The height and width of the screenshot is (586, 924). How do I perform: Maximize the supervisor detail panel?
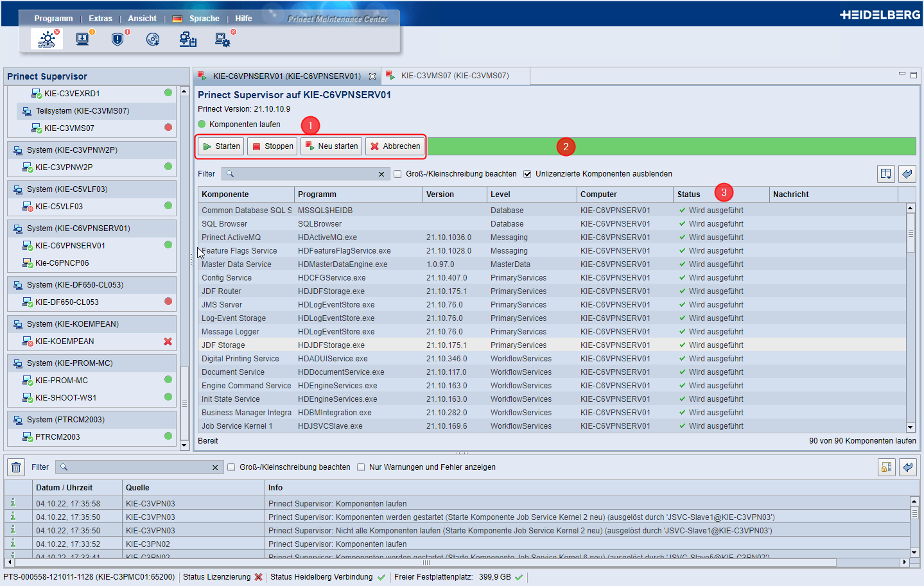click(x=914, y=74)
